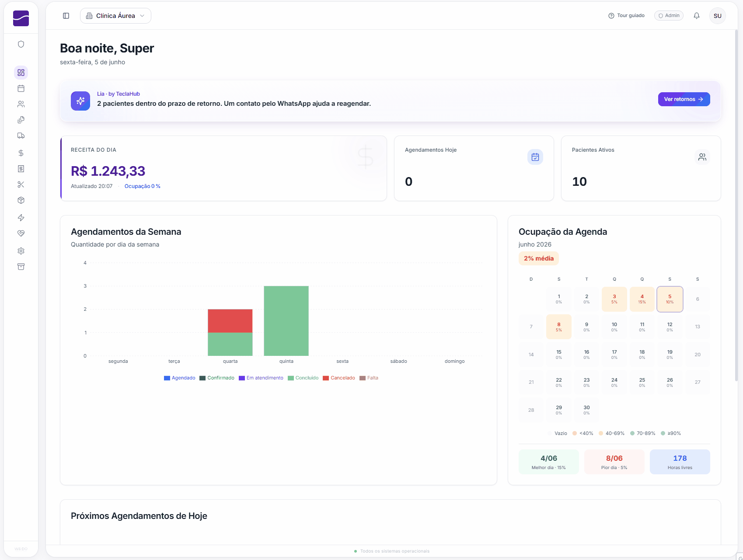Toggle Falta series in chart legend

point(369,378)
